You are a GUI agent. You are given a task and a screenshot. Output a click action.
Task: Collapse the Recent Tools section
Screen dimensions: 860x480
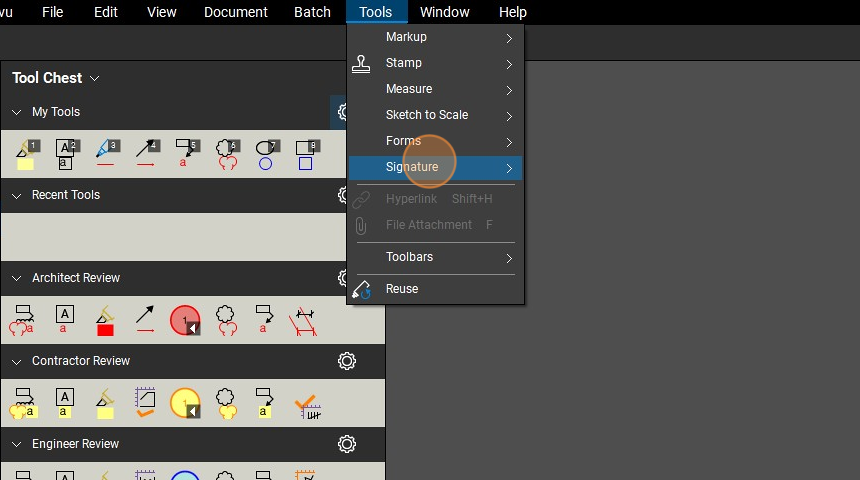16,196
